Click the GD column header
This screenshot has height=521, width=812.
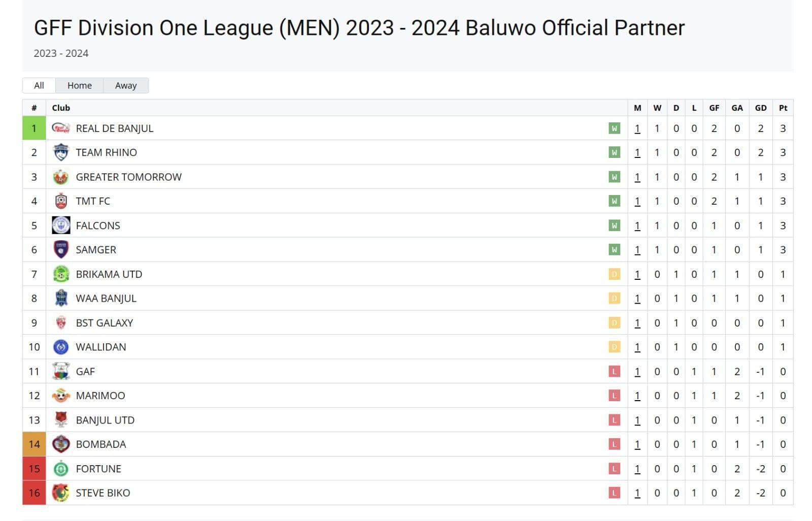(x=761, y=108)
